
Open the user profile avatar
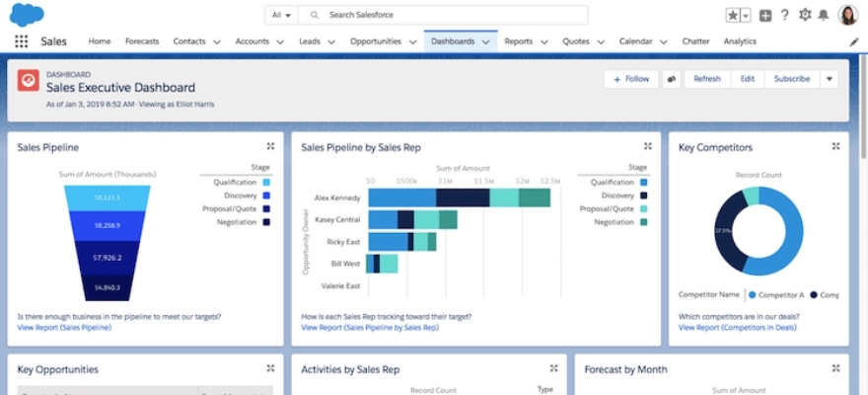pyautogui.click(x=847, y=15)
